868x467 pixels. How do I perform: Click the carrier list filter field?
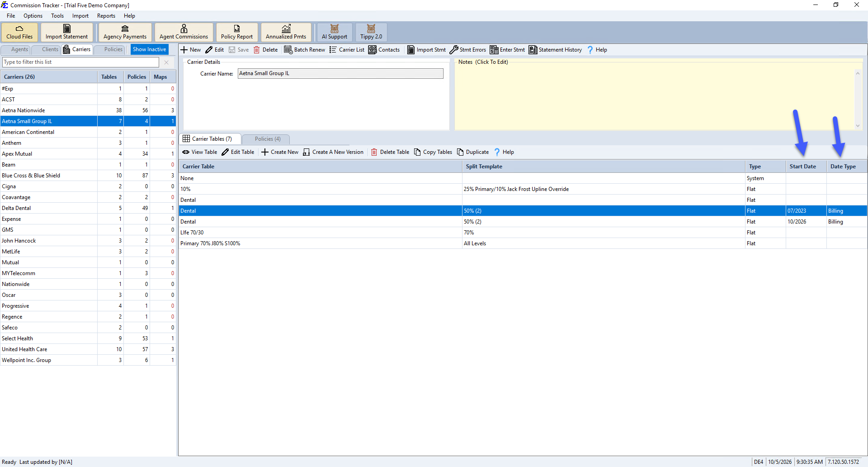coord(81,62)
